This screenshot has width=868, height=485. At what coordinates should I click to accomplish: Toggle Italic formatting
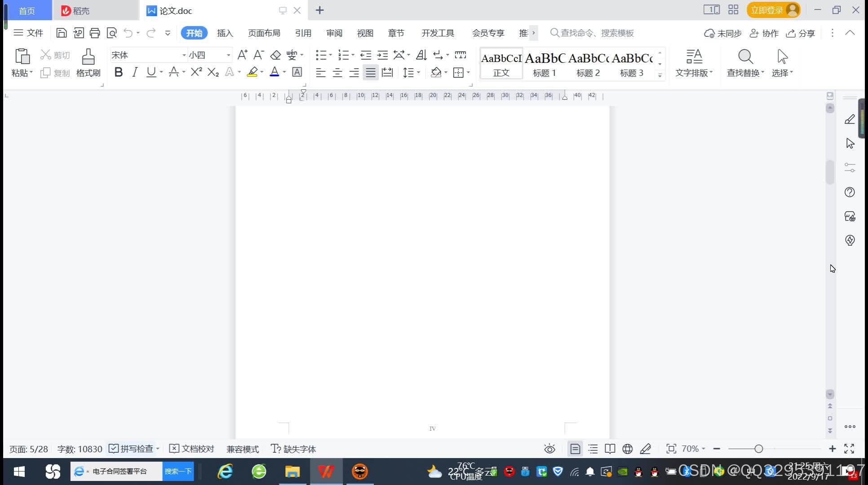tap(135, 72)
